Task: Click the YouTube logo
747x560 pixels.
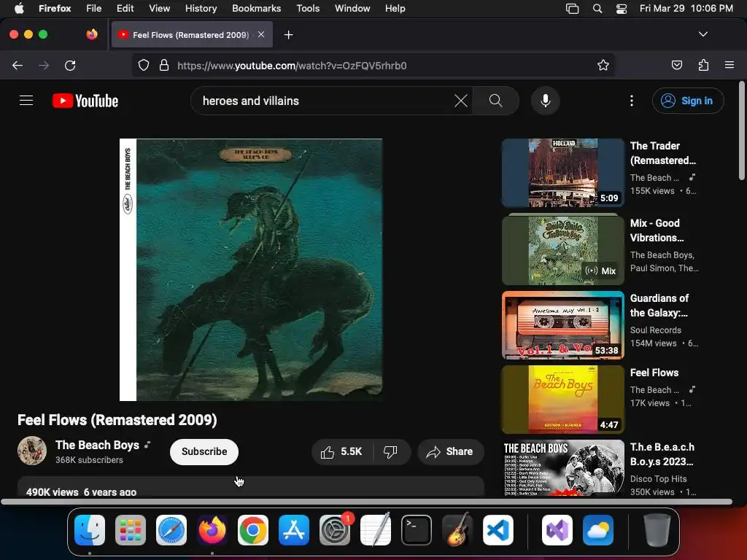Action: click(85, 101)
